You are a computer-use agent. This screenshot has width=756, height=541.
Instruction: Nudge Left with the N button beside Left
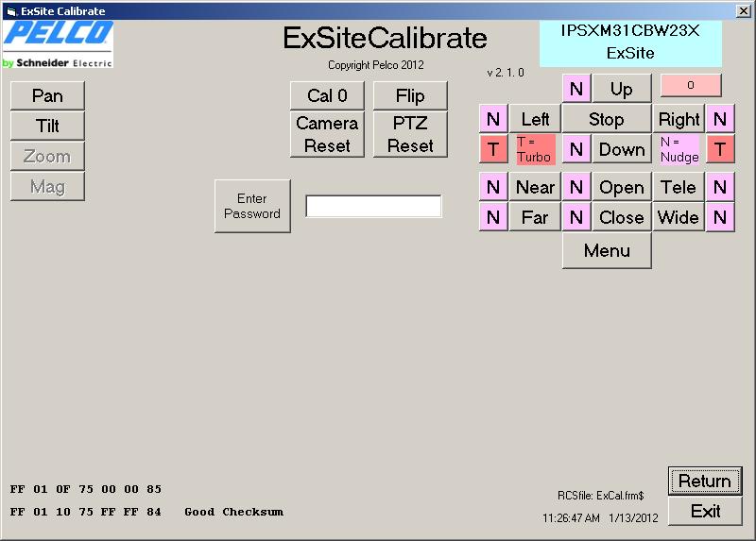pyautogui.click(x=493, y=119)
